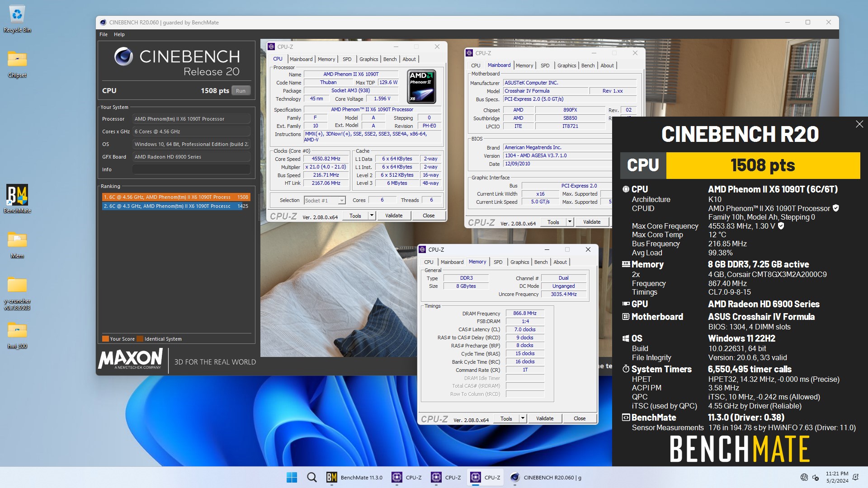Open the notification bell in the system tray
Image resolution: width=868 pixels, height=488 pixels.
tap(855, 477)
